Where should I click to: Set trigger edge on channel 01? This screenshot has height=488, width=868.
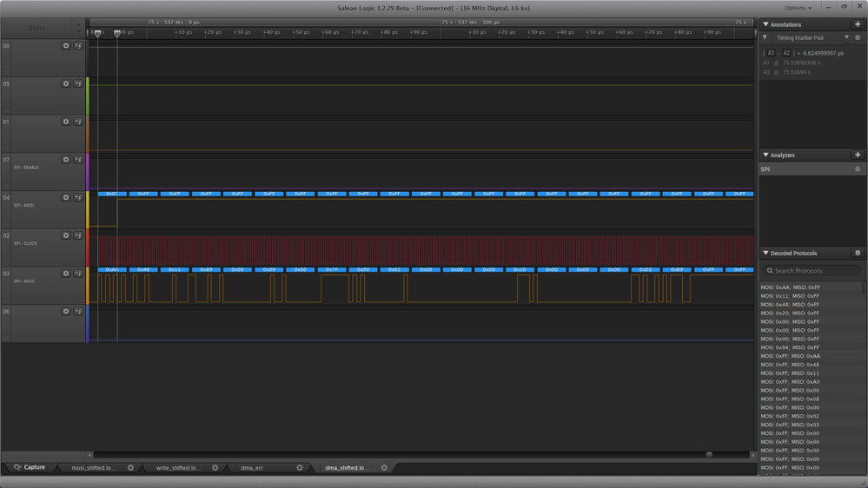point(78,122)
